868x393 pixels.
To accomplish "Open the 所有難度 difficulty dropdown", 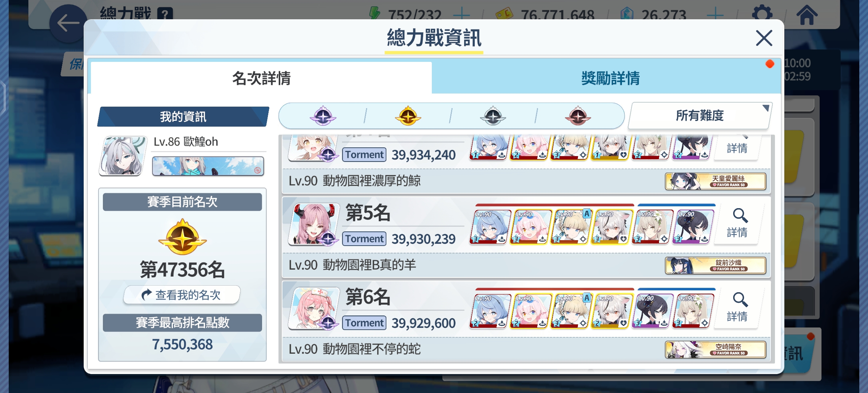I will pos(700,116).
